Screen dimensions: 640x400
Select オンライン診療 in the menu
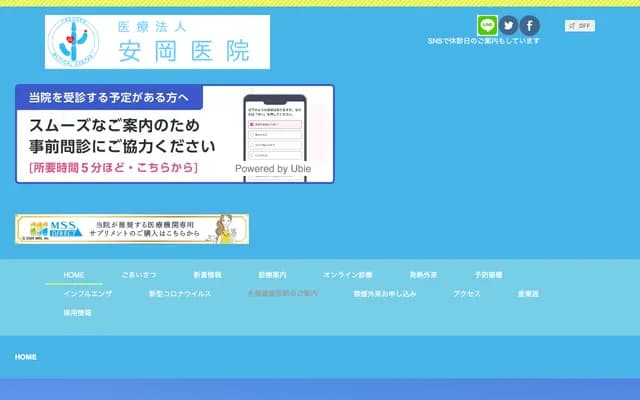pyautogui.click(x=347, y=274)
